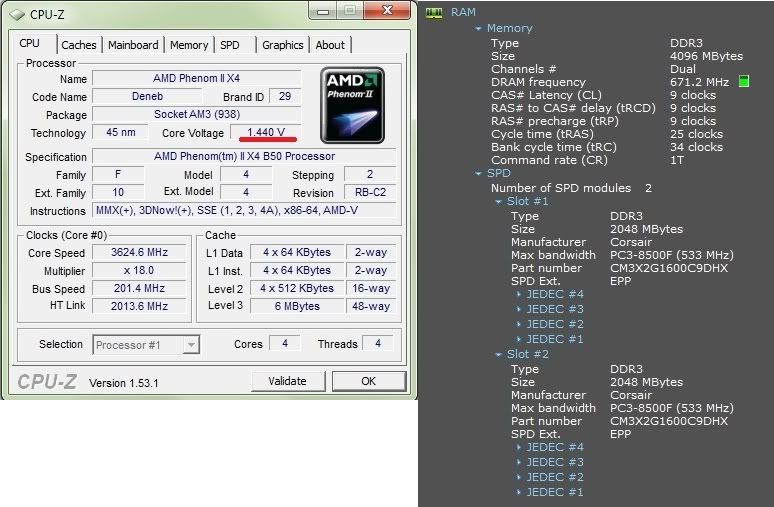Click the RAM heading label
The width and height of the screenshot is (774, 507).
463,12
